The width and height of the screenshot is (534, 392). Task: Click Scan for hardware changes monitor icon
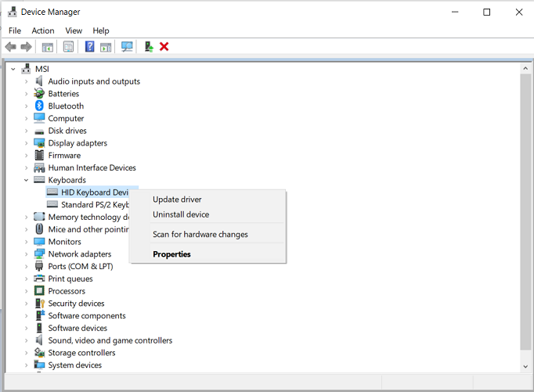pyautogui.click(x=127, y=47)
